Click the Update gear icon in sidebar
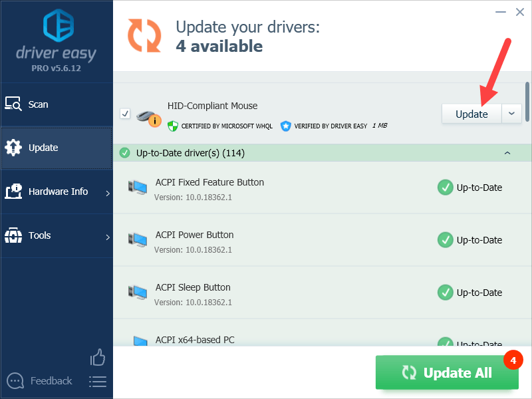532x399 pixels. pyautogui.click(x=13, y=148)
